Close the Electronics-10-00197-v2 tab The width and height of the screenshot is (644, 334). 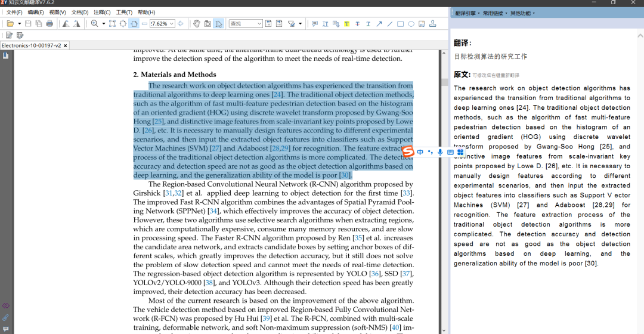[x=66, y=45]
